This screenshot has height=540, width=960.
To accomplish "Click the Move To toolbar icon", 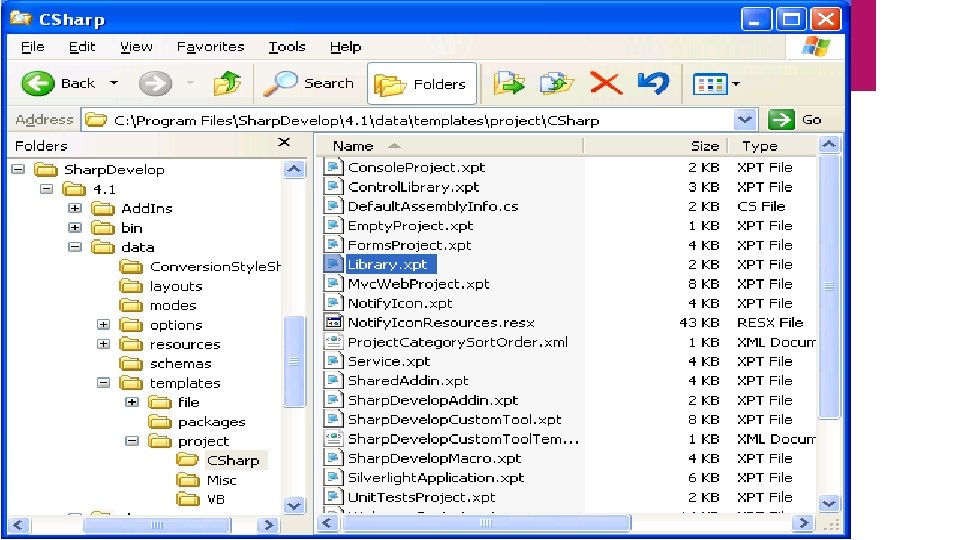I will coord(509,83).
